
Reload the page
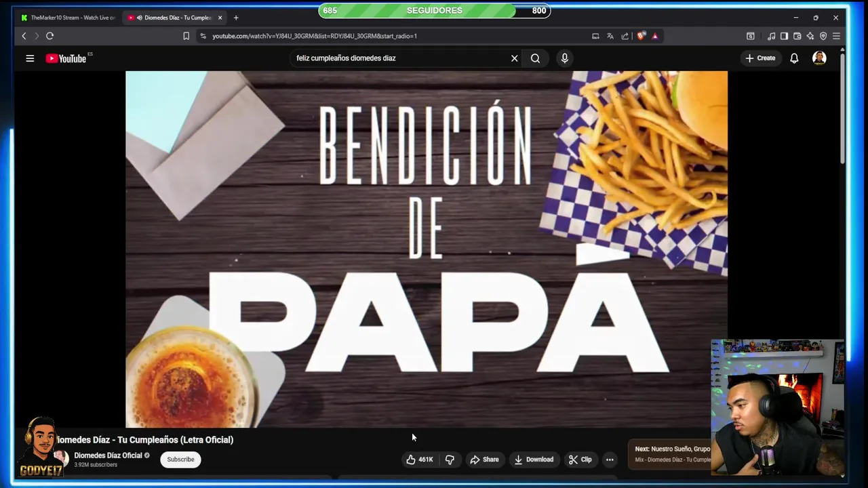[50, 36]
